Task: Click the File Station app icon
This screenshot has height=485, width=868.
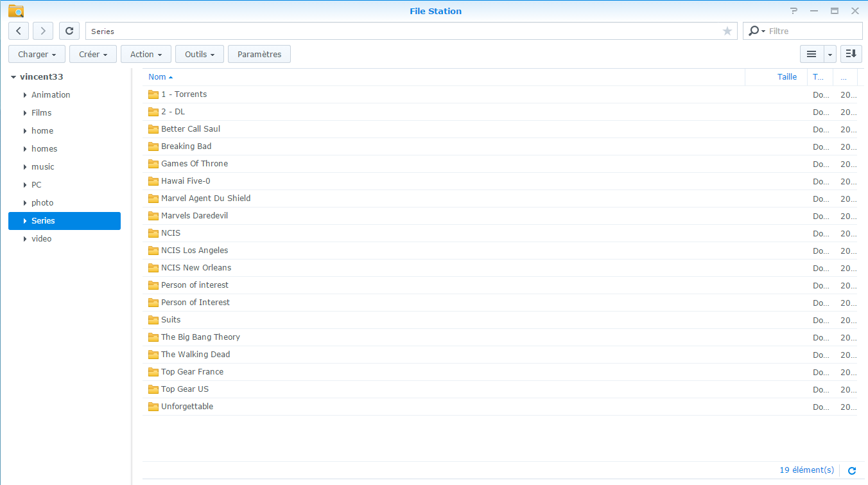Action: coord(16,11)
